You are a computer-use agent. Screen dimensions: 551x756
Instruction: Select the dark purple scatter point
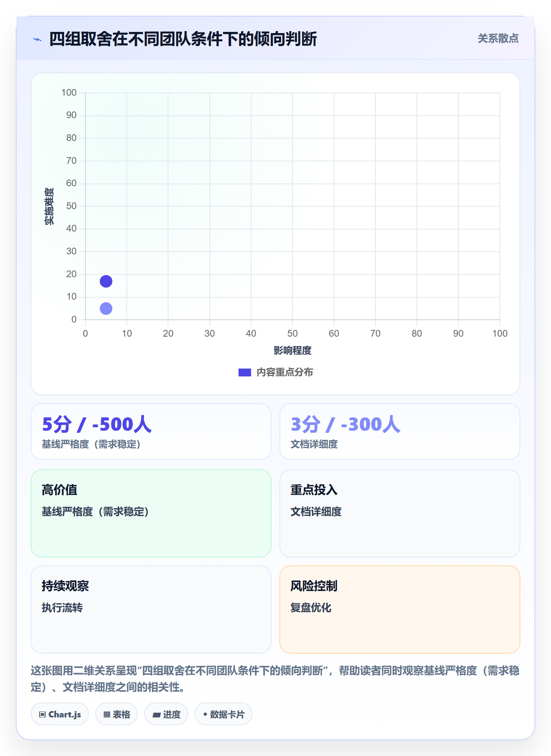click(106, 281)
